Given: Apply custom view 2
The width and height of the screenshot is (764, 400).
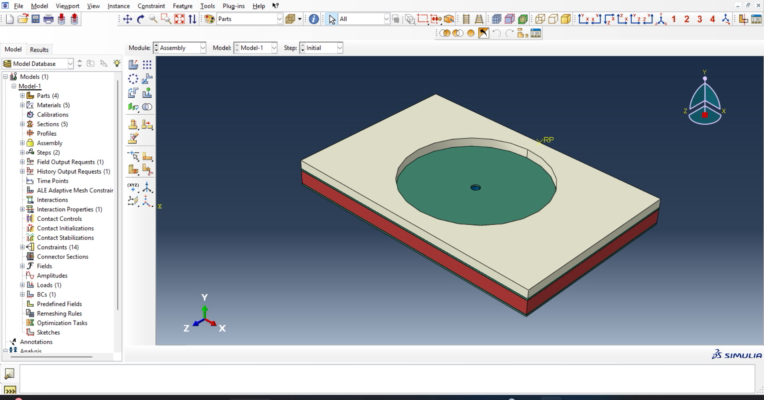Looking at the screenshot, I should pos(687,19).
